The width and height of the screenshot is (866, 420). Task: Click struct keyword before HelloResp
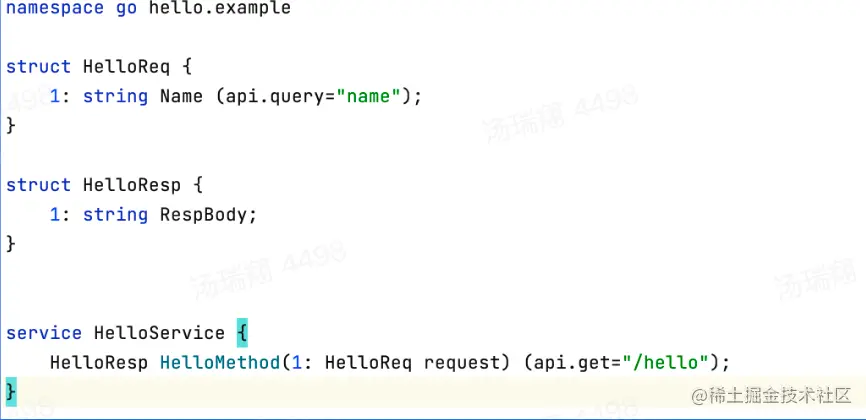[39, 185]
